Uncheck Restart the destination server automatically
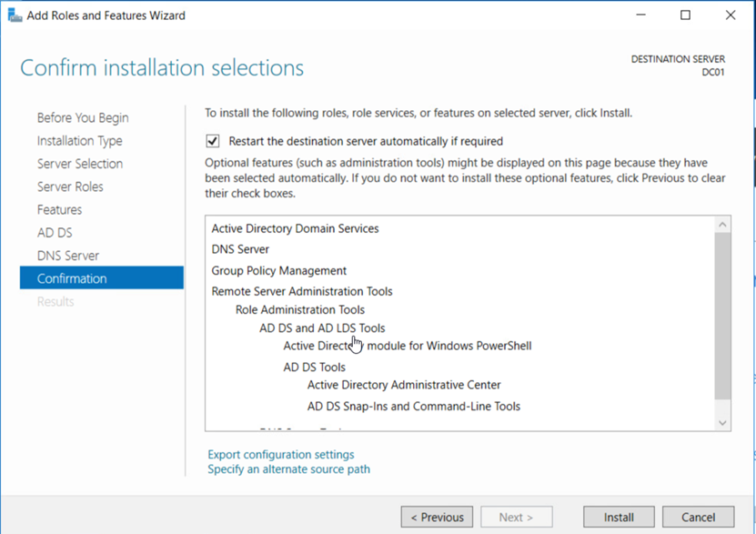The width and height of the screenshot is (756, 534). [x=213, y=141]
